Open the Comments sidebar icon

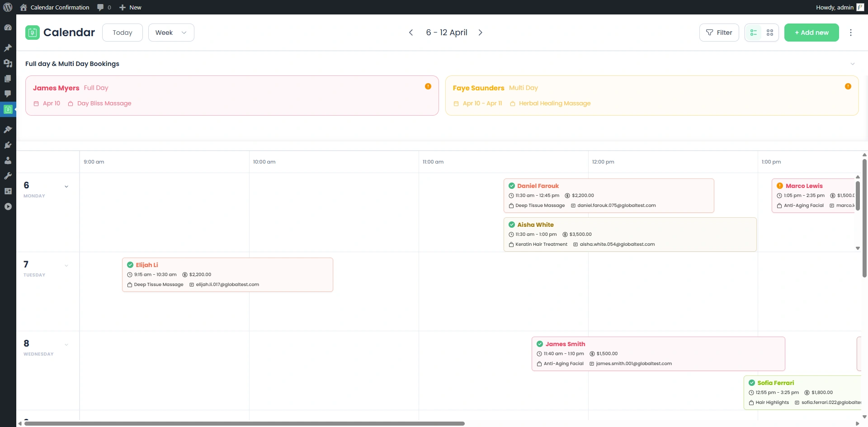[x=8, y=94]
